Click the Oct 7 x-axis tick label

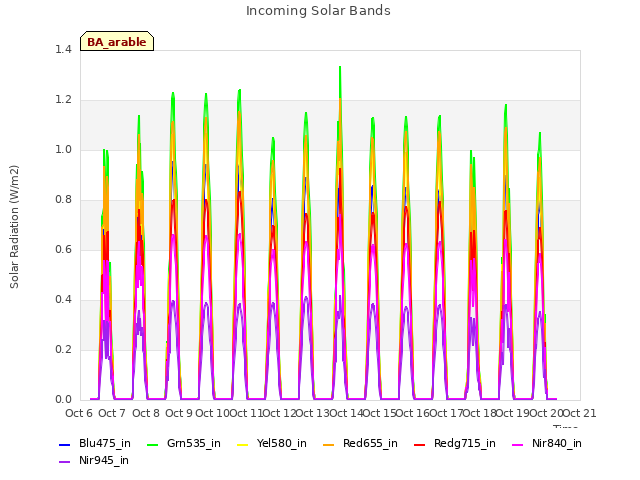[x=112, y=413]
